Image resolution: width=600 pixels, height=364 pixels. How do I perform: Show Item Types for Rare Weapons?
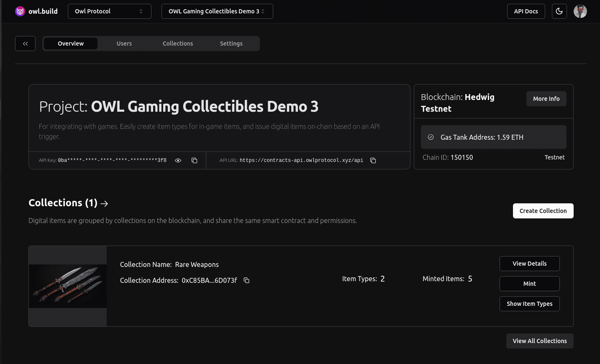529,304
